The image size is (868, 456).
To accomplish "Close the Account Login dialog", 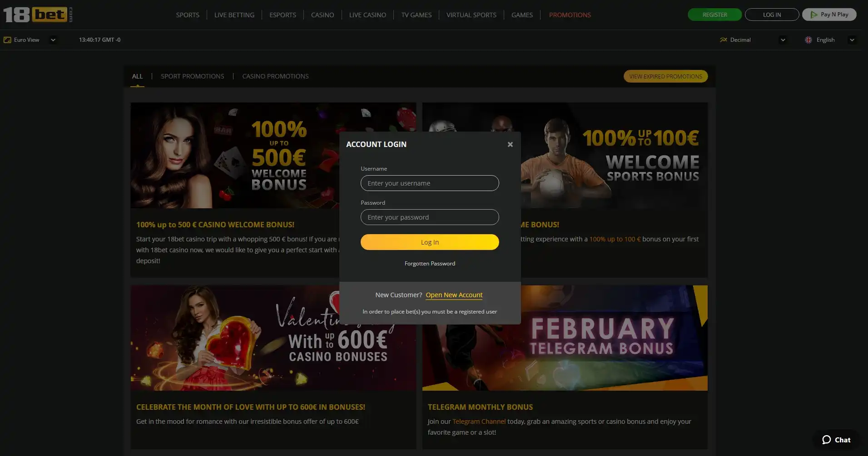I will 510,144.
